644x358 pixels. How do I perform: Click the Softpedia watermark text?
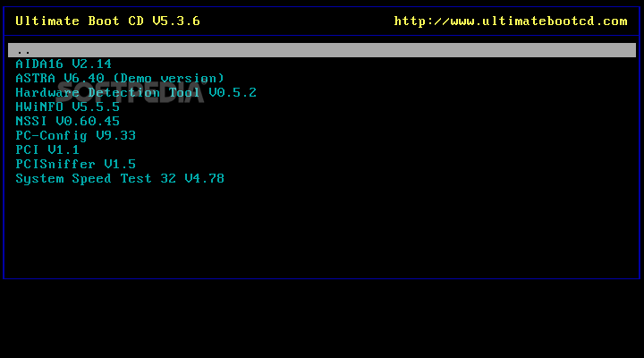coord(131,91)
